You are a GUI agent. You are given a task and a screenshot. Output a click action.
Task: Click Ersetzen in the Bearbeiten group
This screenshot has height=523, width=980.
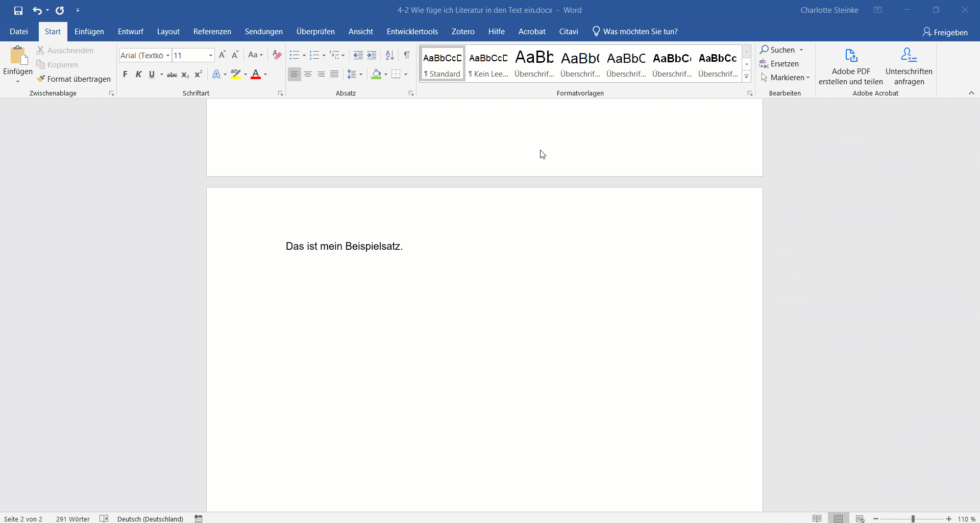[x=784, y=64]
